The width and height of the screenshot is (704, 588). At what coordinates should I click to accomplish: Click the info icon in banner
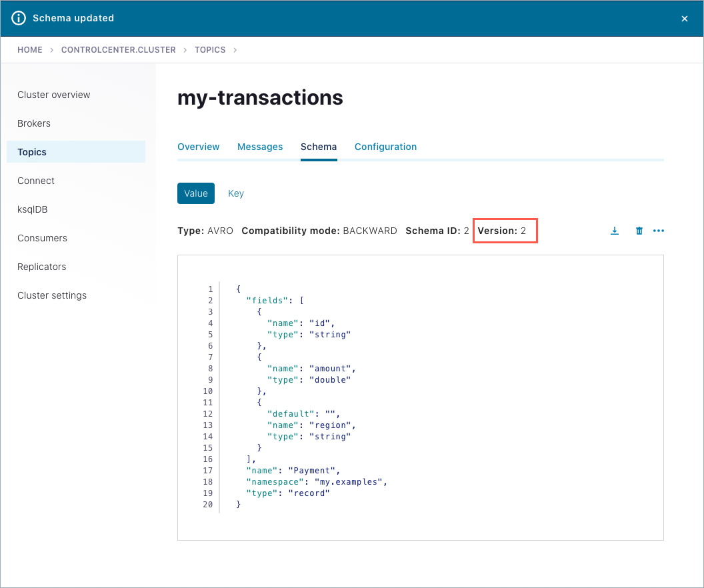[x=19, y=18]
